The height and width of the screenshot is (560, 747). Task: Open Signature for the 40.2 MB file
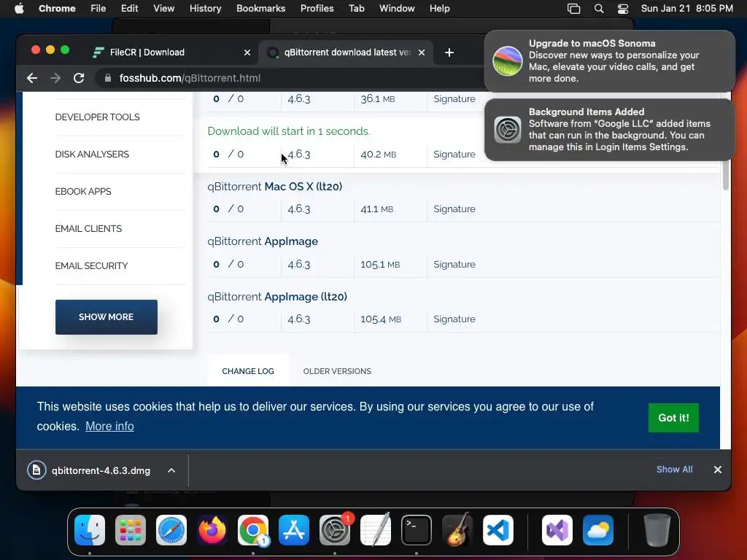point(454,155)
